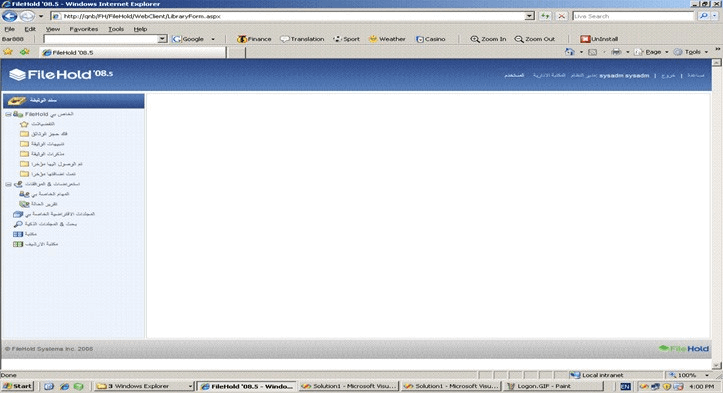Click the Print icon in command bar
Screen dimensions: 723x393
point(616,52)
